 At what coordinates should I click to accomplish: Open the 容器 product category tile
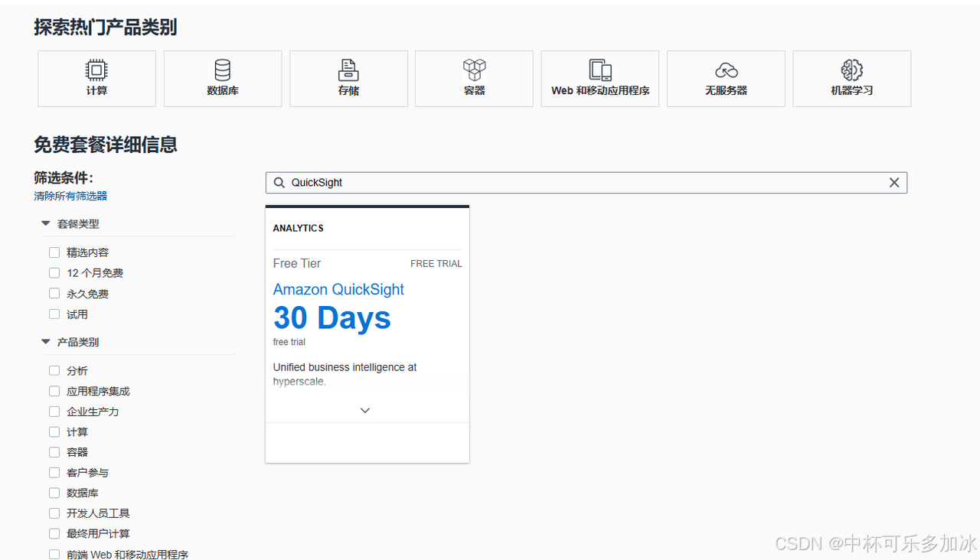(474, 78)
